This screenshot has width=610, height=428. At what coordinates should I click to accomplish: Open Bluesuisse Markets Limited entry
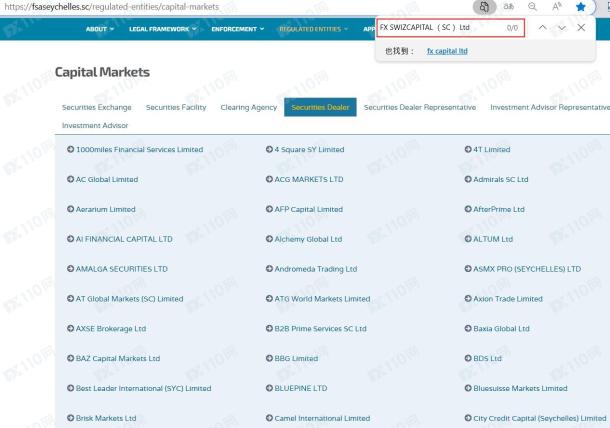(x=520, y=388)
